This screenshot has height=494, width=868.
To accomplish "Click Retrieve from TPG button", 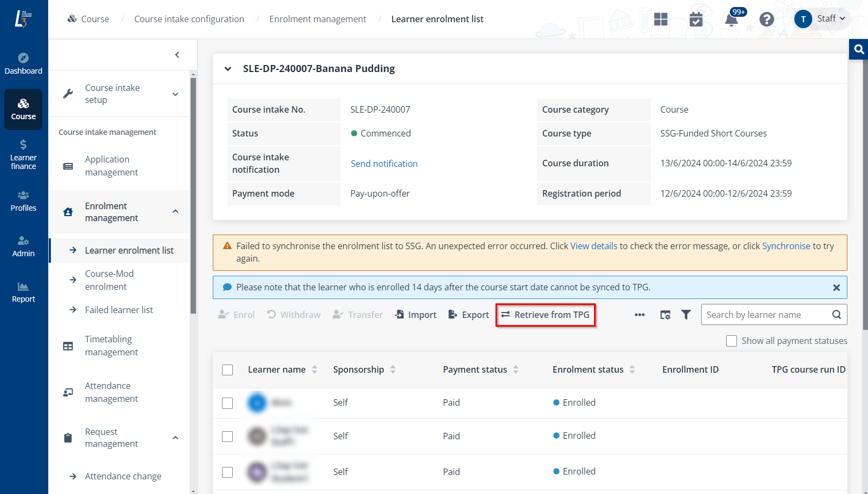I will coord(545,315).
